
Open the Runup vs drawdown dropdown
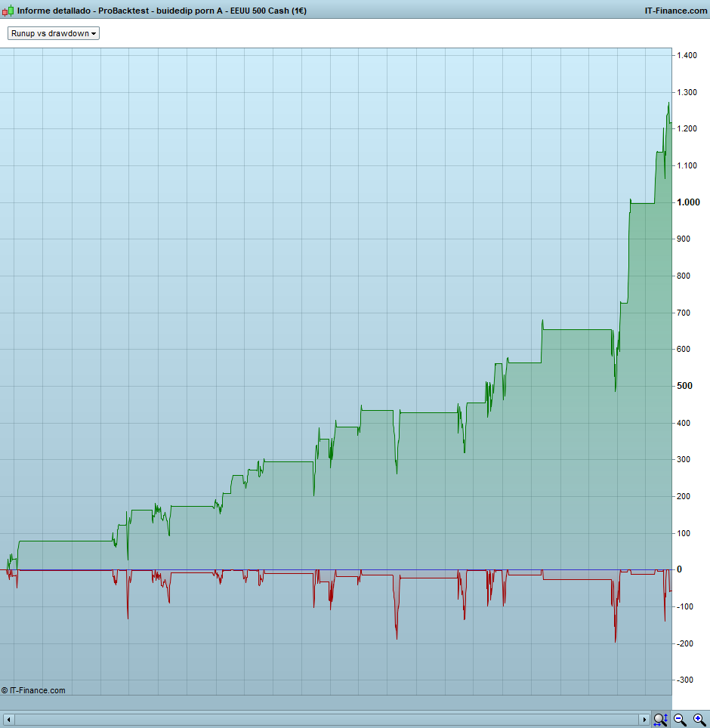click(54, 33)
